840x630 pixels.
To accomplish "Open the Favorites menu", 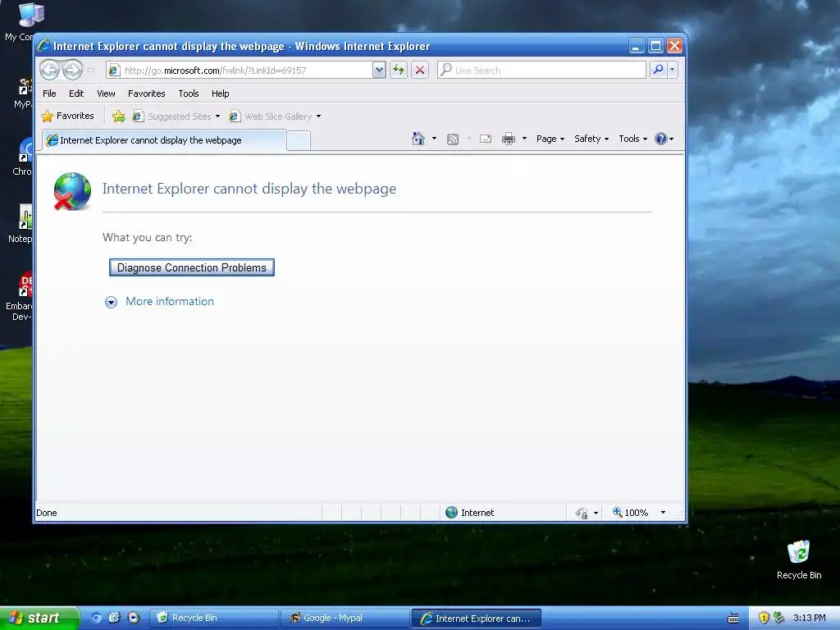I will (146, 94).
